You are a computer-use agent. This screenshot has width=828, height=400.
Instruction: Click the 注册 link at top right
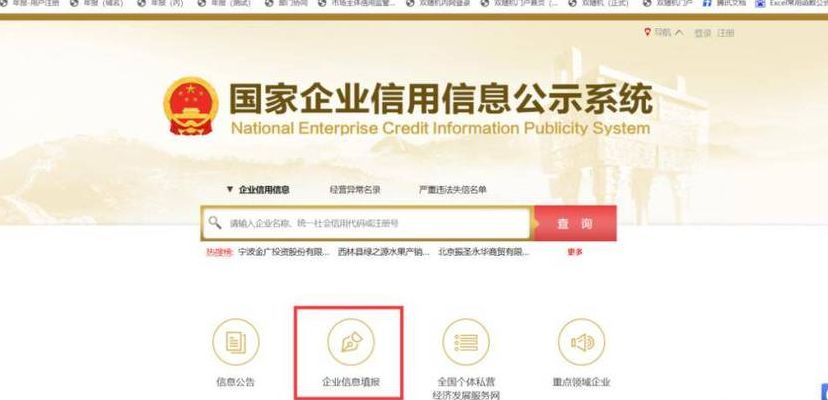click(726, 33)
